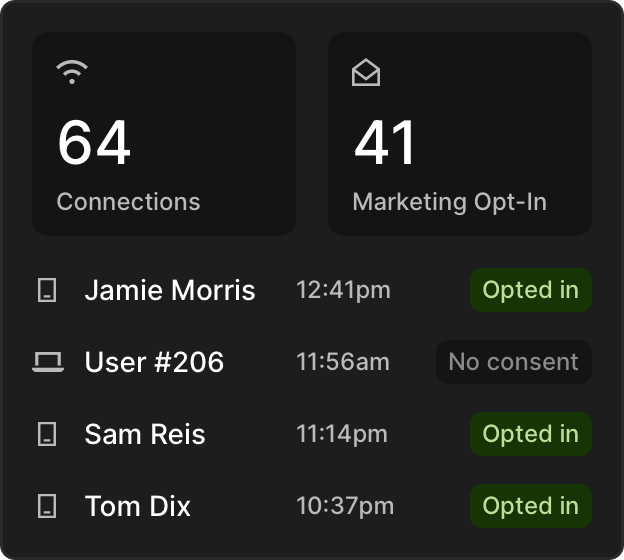The width and height of the screenshot is (624, 560).
Task: Click the 12:41pm timestamp
Action: 343,290
